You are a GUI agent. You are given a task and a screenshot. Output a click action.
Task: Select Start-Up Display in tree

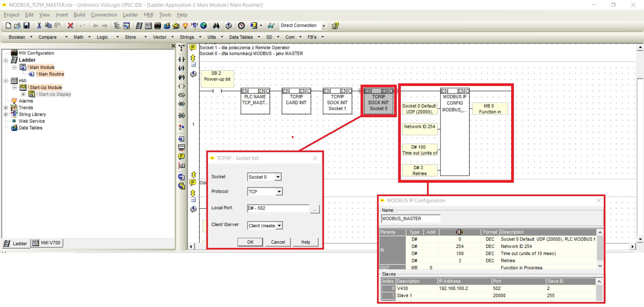(54, 94)
